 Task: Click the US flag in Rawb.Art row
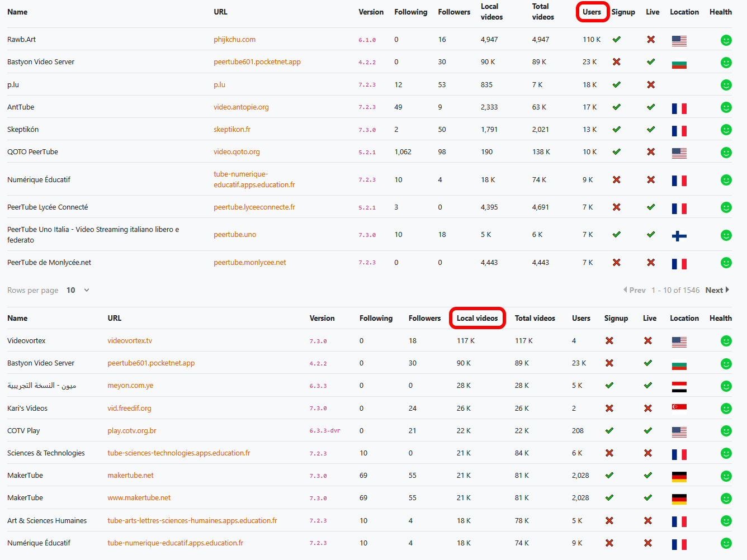[679, 41]
